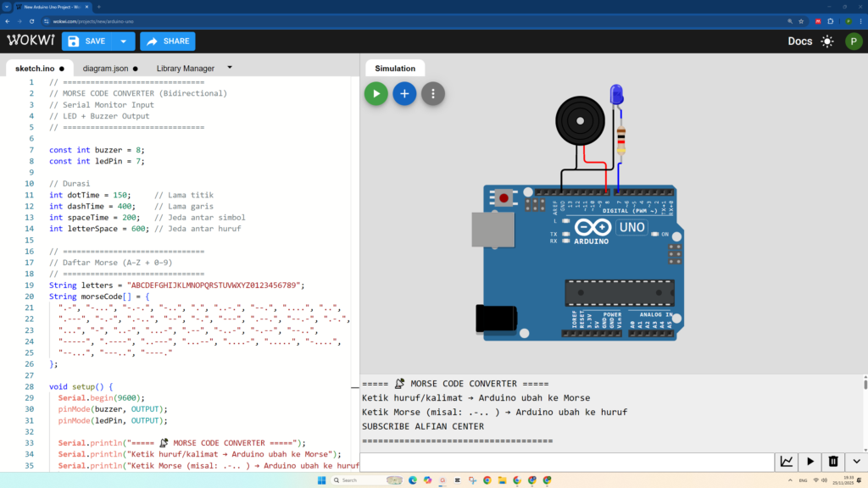The width and height of the screenshot is (868, 488).
Task: Open the browser zoom magnifier icon
Action: [790, 21]
